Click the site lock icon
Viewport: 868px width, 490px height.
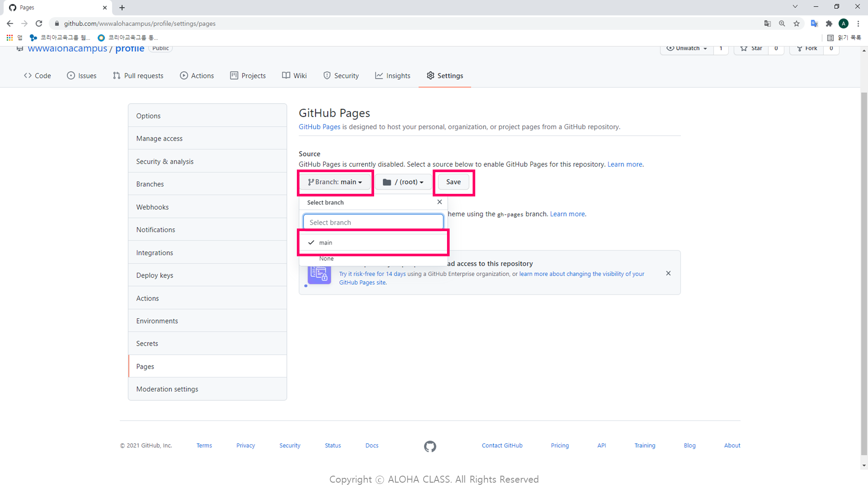[56, 23]
